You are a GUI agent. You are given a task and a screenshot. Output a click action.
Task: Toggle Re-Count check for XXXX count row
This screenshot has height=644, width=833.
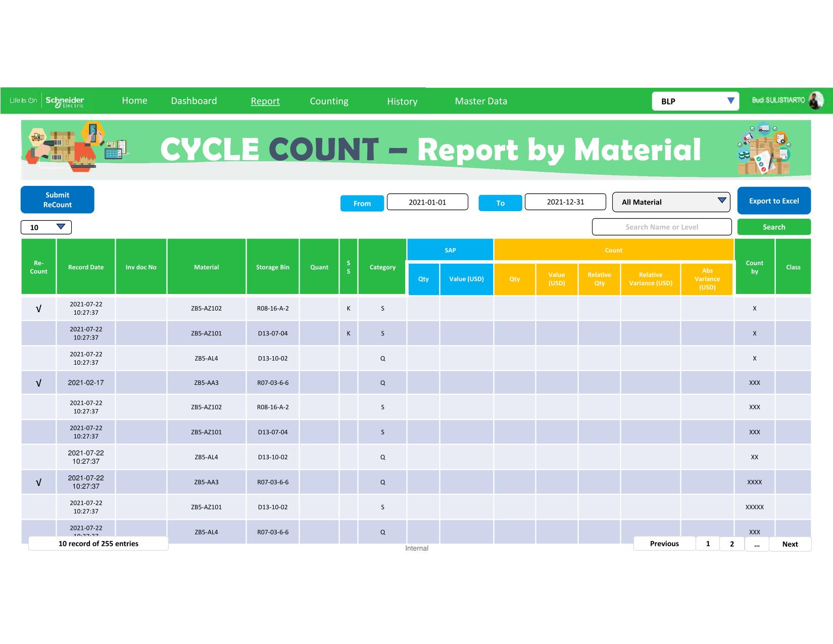(38, 482)
